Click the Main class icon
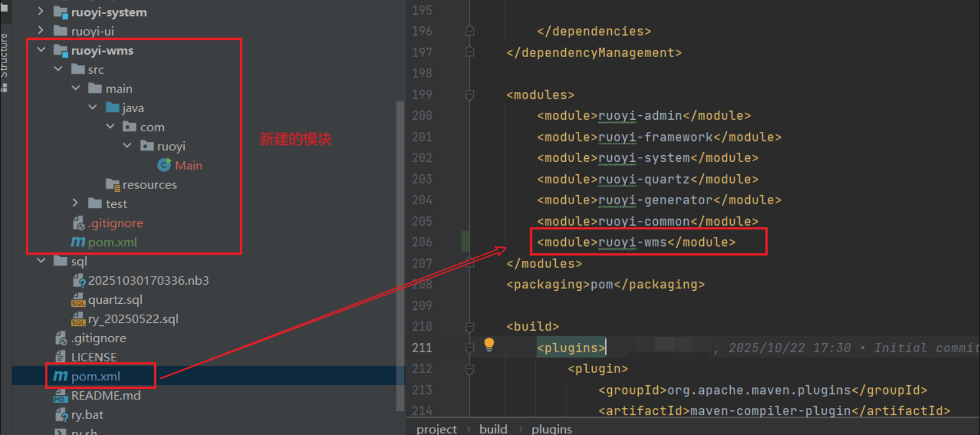 click(x=164, y=165)
